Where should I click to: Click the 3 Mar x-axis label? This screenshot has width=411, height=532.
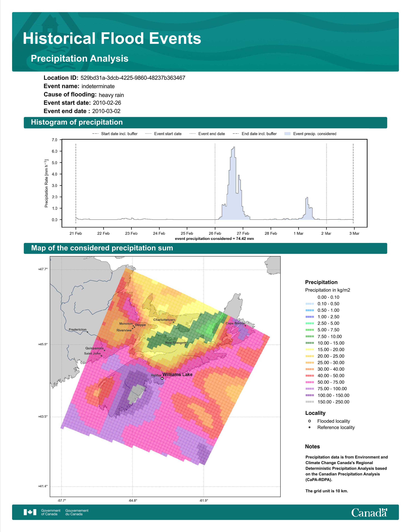354,233
